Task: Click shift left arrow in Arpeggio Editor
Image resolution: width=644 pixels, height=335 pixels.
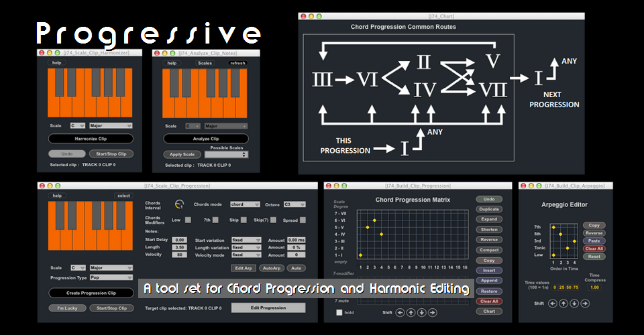Action: [x=553, y=304]
